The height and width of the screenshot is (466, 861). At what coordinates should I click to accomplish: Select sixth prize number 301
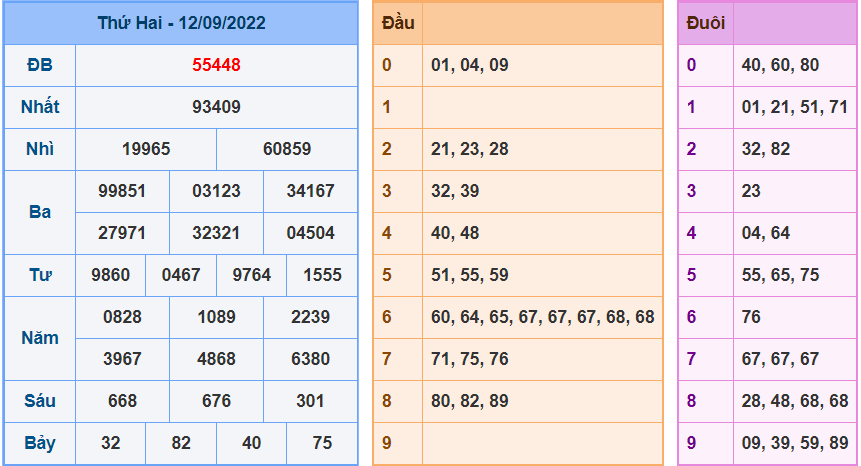point(310,401)
